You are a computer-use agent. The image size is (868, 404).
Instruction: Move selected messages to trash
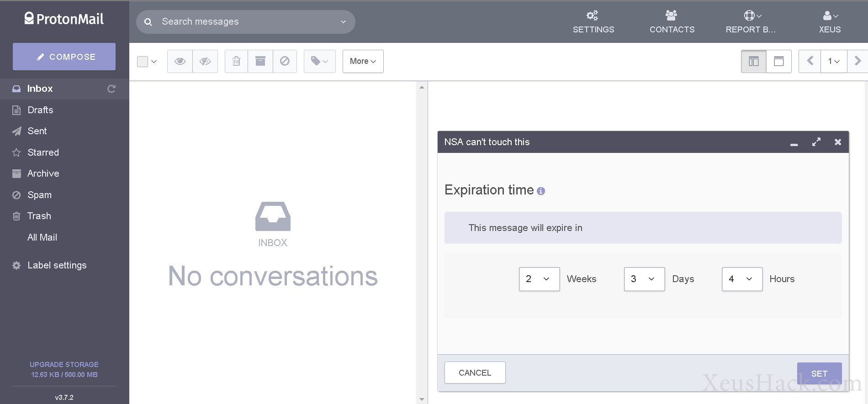(236, 61)
